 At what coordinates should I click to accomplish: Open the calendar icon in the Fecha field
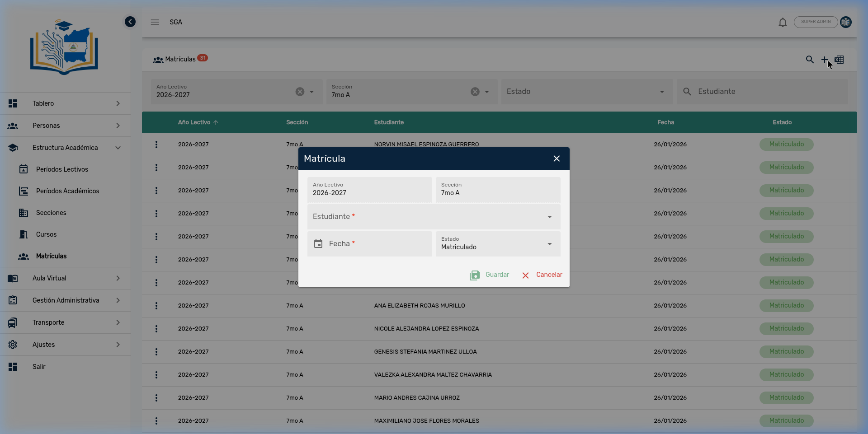click(x=318, y=244)
